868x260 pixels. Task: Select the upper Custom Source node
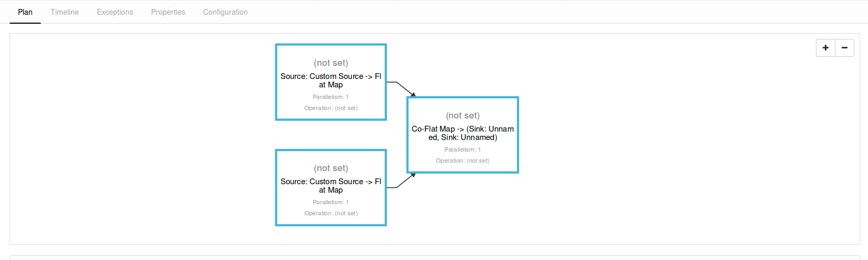coord(331,81)
